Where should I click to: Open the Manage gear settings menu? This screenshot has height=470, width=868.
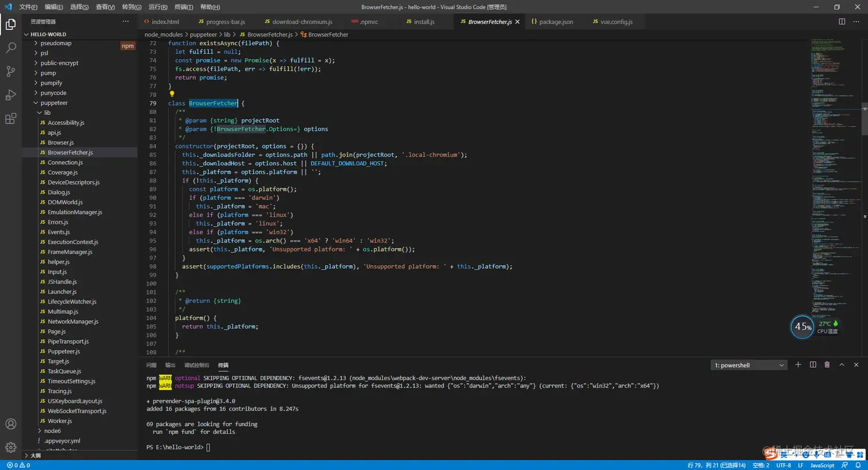[10, 448]
